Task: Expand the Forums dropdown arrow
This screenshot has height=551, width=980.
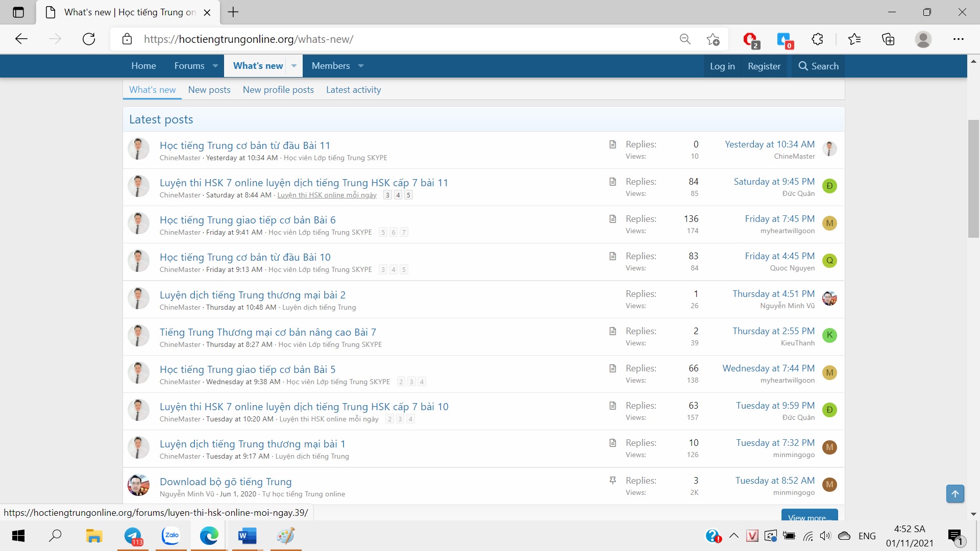Action: point(215,66)
